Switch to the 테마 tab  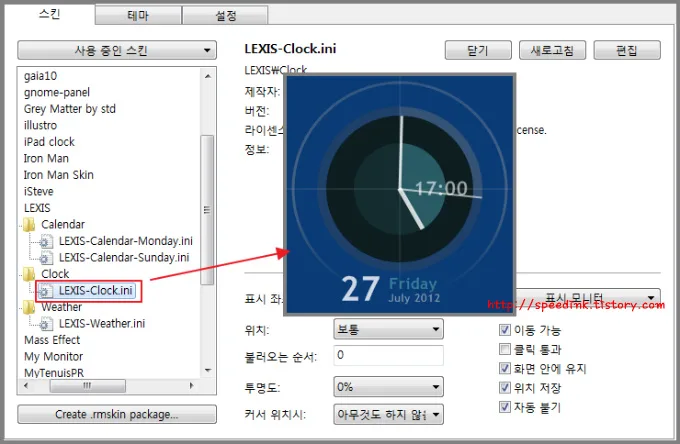point(138,16)
